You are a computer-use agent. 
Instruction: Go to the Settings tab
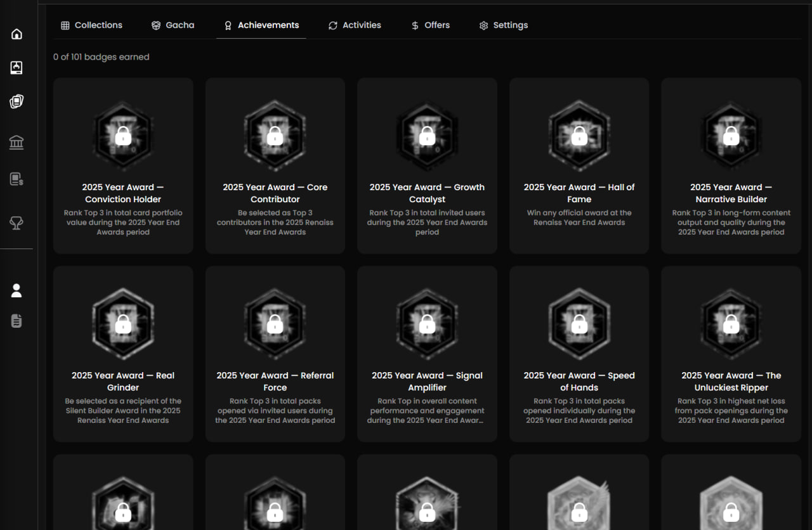tap(504, 25)
